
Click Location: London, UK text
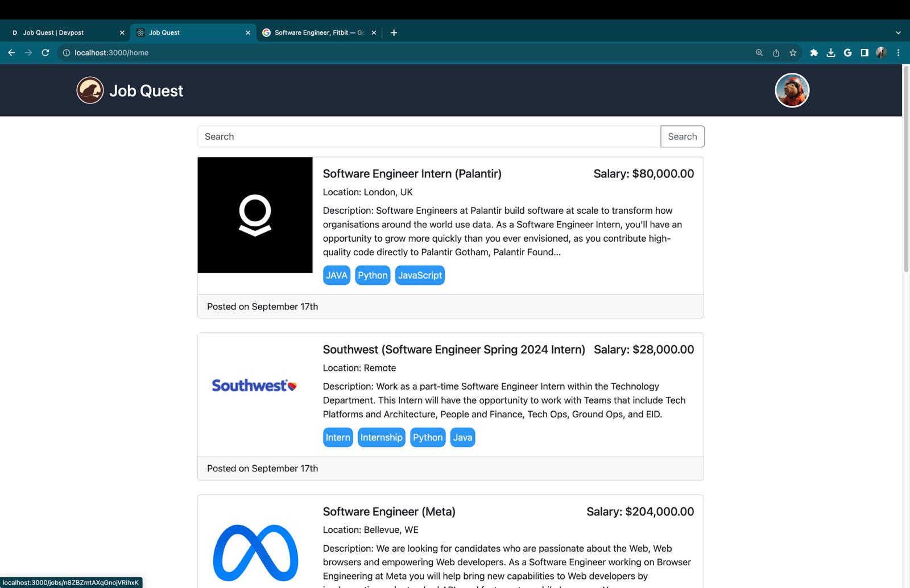coord(368,192)
